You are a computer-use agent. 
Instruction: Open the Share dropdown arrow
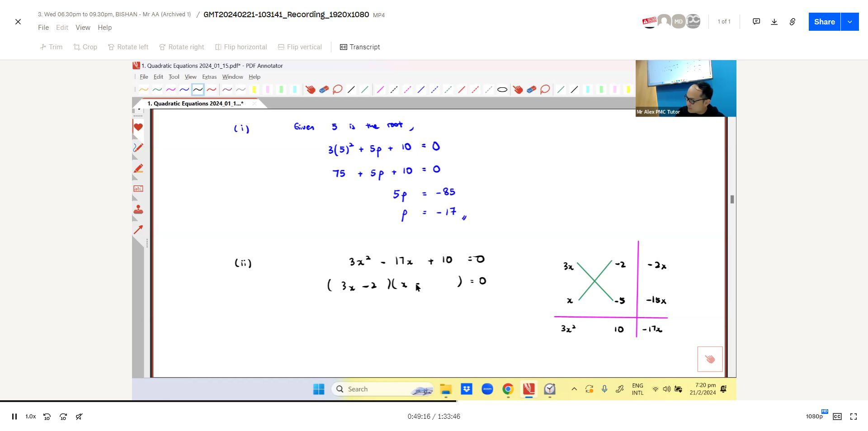coord(850,21)
